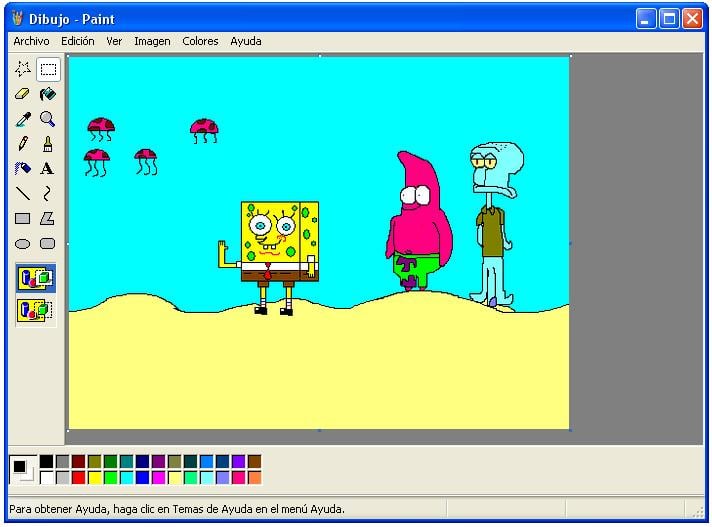Select the Free-Form Select star tool
The height and width of the screenshot is (527, 712).
tap(23, 69)
